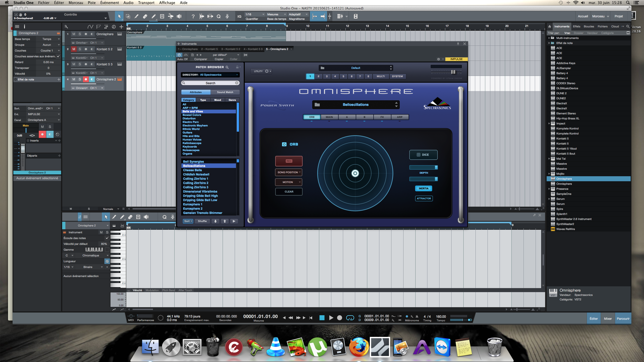Select Chromatique scale dropdown in piano roll
The height and width of the screenshot is (362, 644).
[90, 255]
